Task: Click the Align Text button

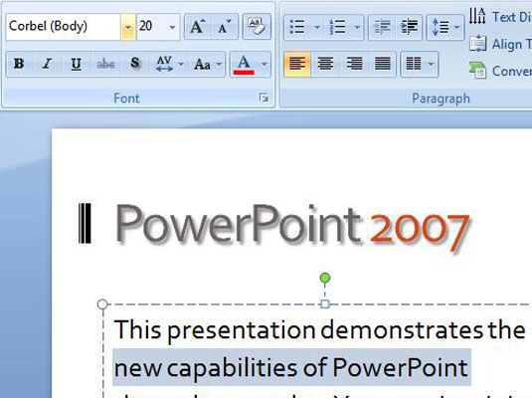Action: tap(500, 44)
